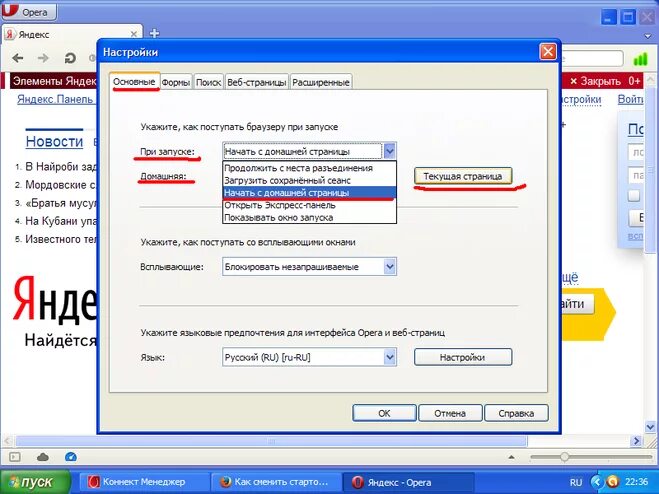659x494 pixels.
Task: Close the Настройки dialog with red X
Action: 548,52
